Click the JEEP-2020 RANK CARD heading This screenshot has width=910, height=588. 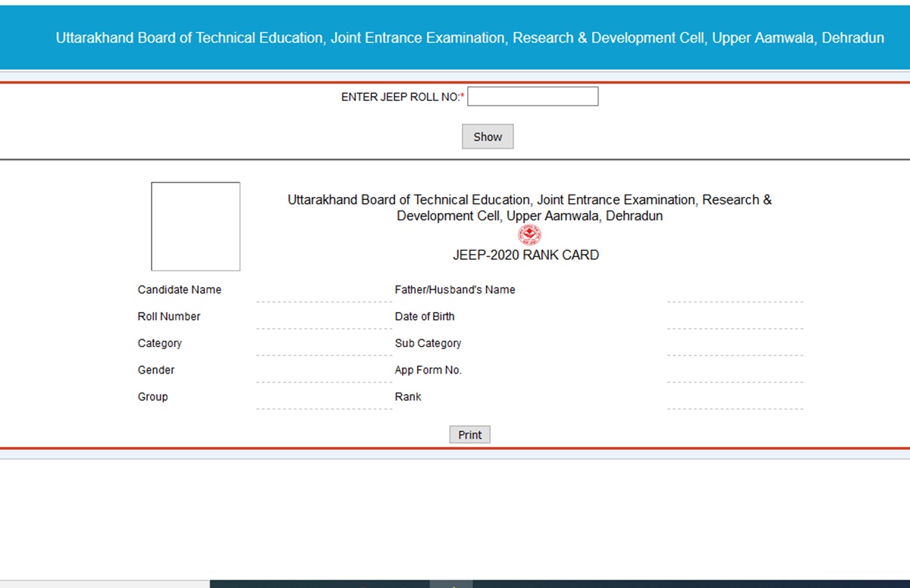click(x=526, y=255)
